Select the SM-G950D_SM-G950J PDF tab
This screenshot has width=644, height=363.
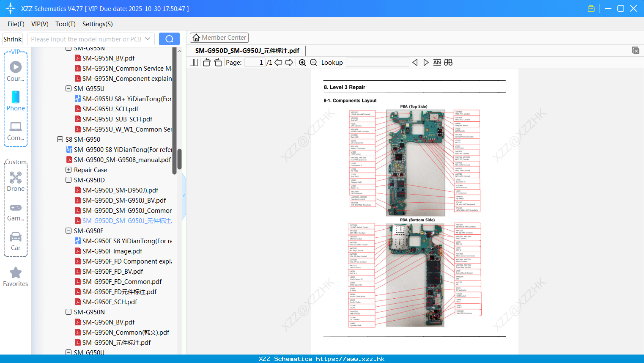point(247,51)
